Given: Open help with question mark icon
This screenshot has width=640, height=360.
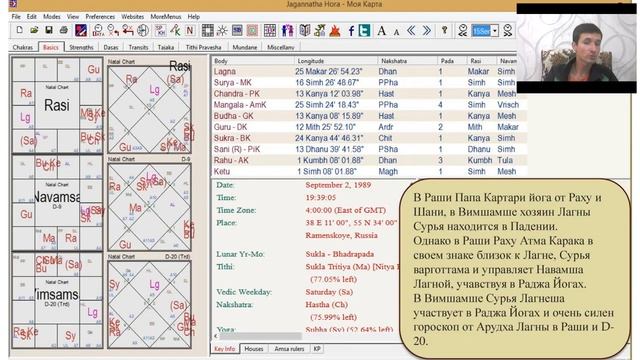Looking at the screenshot, I should pyautogui.click(x=444, y=31).
